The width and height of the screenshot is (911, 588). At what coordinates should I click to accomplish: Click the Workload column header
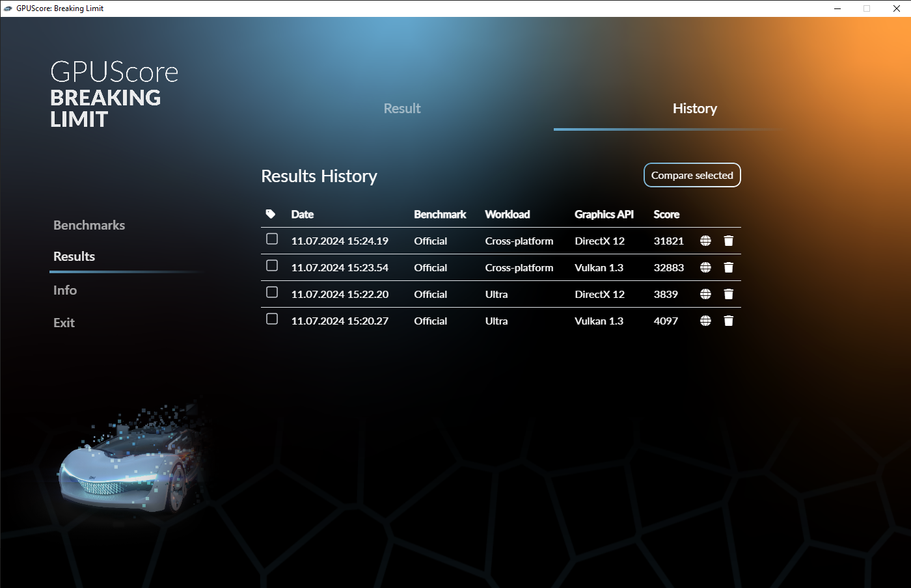(508, 214)
